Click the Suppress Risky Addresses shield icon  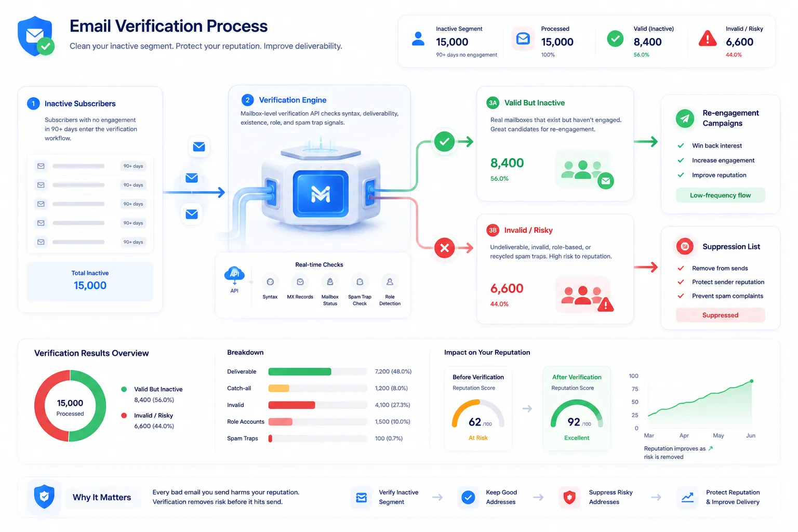point(569,497)
